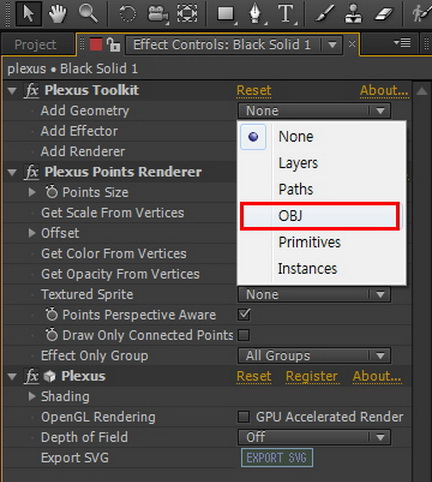Select the OpenGL Rendering property label

click(98, 417)
